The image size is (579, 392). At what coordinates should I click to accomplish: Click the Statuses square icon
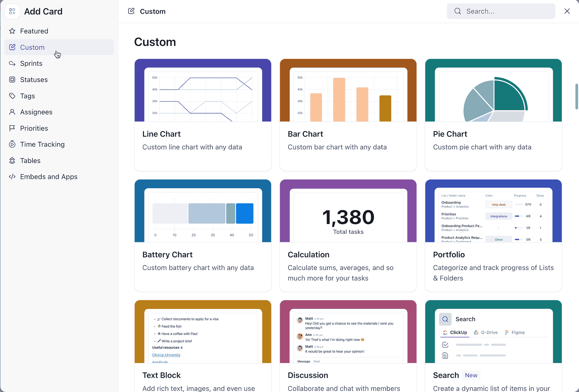click(12, 79)
